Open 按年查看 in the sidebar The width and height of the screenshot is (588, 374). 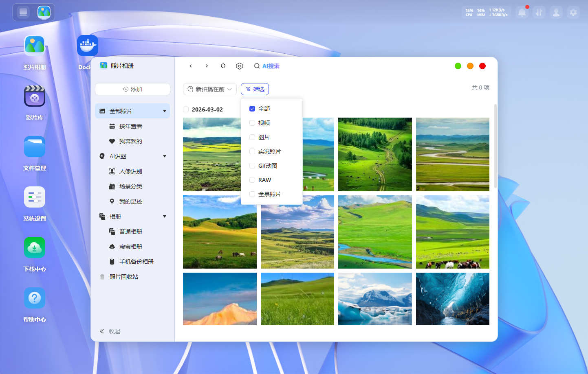pos(132,126)
